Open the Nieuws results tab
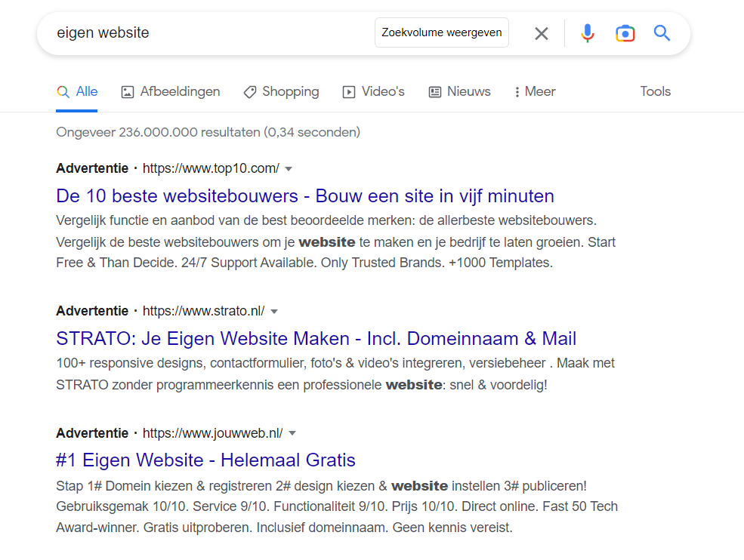This screenshot has width=744, height=560. pos(459,92)
